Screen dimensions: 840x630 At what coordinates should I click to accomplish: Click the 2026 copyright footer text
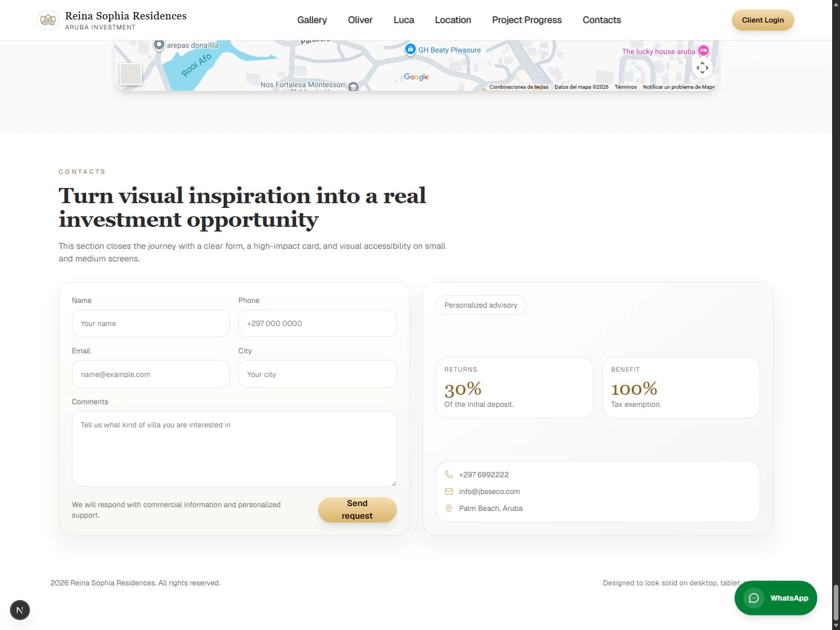tap(135, 583)
